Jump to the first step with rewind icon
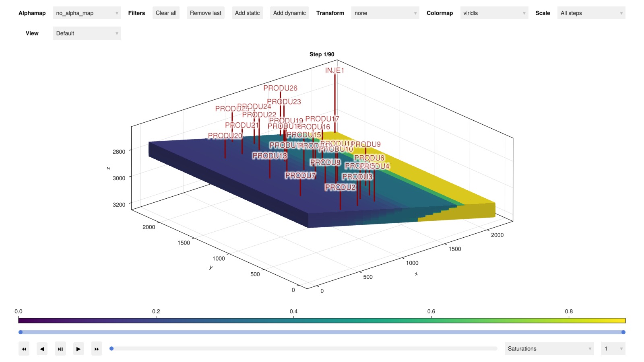The image size is (644, 362). [x=24, y=349]
